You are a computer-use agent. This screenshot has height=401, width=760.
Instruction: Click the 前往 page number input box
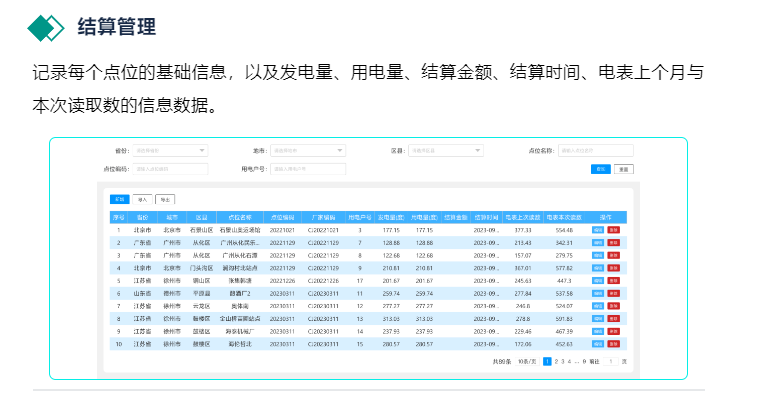[610, 361]
